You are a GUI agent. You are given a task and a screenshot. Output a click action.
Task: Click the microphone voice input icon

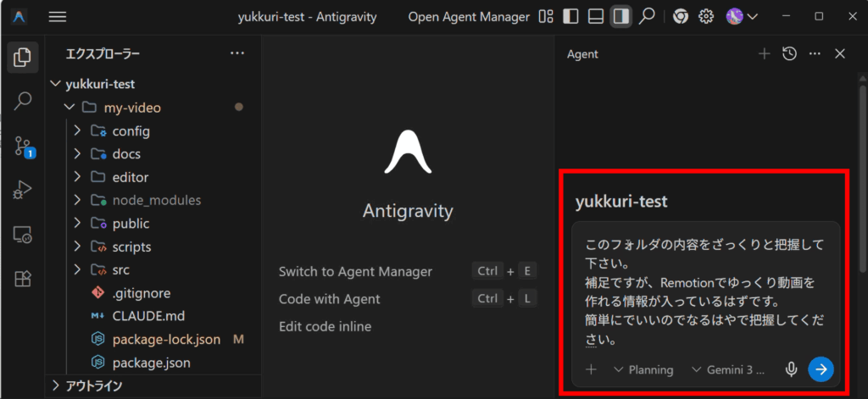(791, 369)
